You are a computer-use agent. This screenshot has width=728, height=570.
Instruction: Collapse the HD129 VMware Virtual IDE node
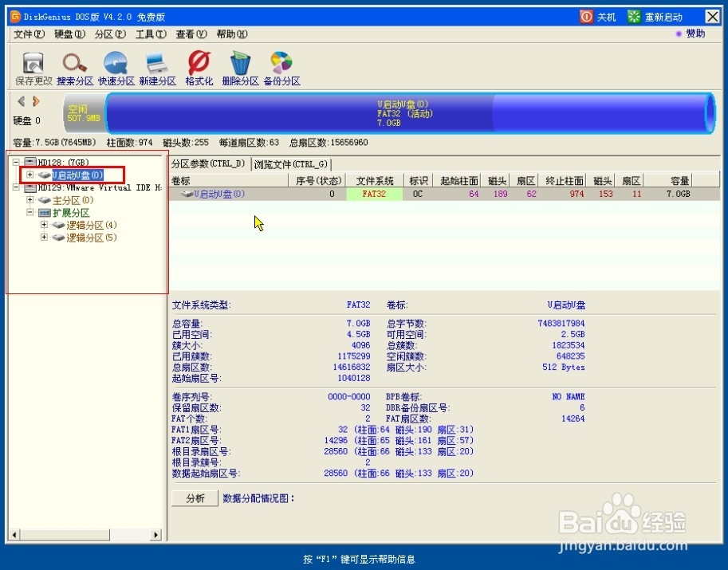(x=16, y=187)
